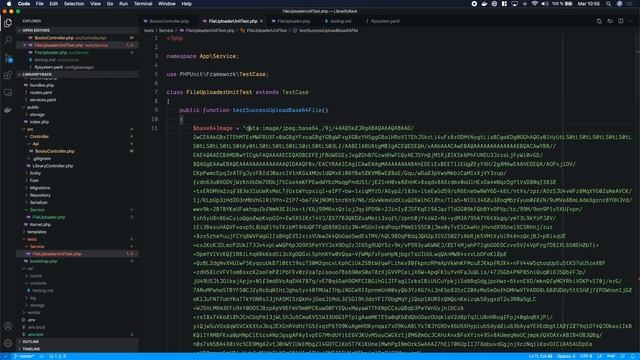Switch to the flysystem.yaml tab
The height and width of the screenshot is (360, 640).
pyautogui.click(x=385, y=21)
